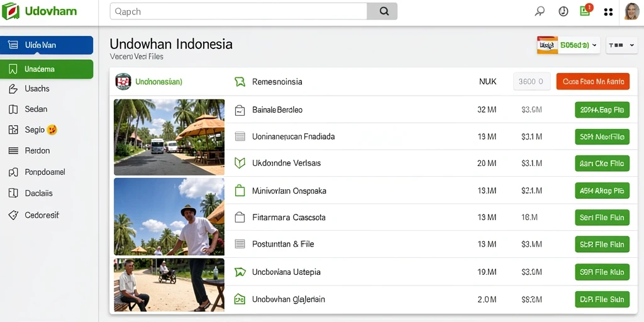The width and height of the screenshot is (644, 322).
Task: Focus the search input field
Action: click(238, 11)
